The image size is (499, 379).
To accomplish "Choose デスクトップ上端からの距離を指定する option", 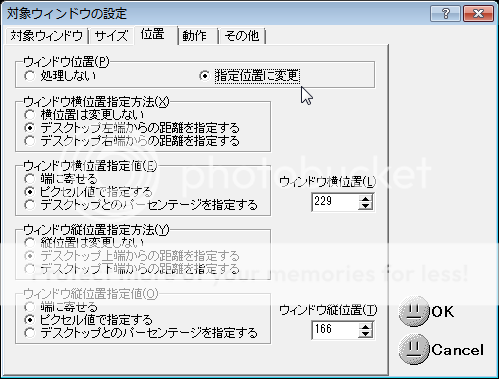I will (x=132, y=256).
